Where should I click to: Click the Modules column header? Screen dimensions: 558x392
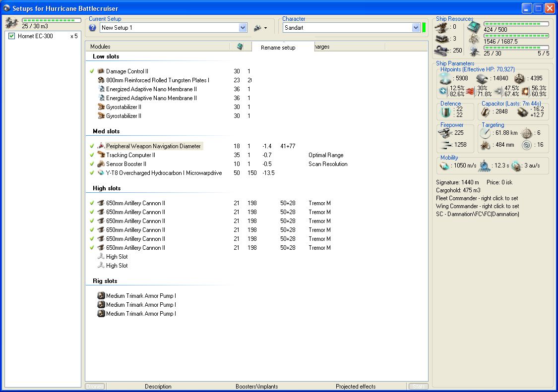[158, 47]
